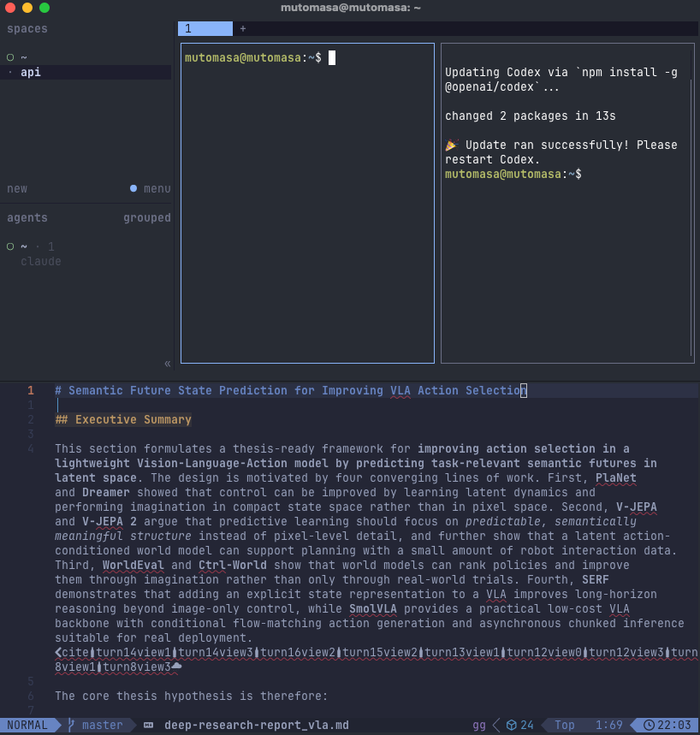Click the green circle icon in agents list

(x=10, y=246)
